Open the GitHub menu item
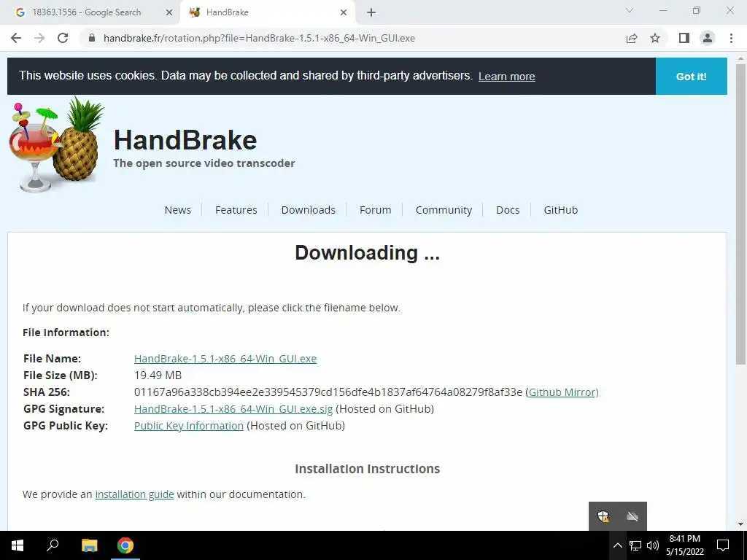This screenshot has height=560, width=747. click(561, 210)
